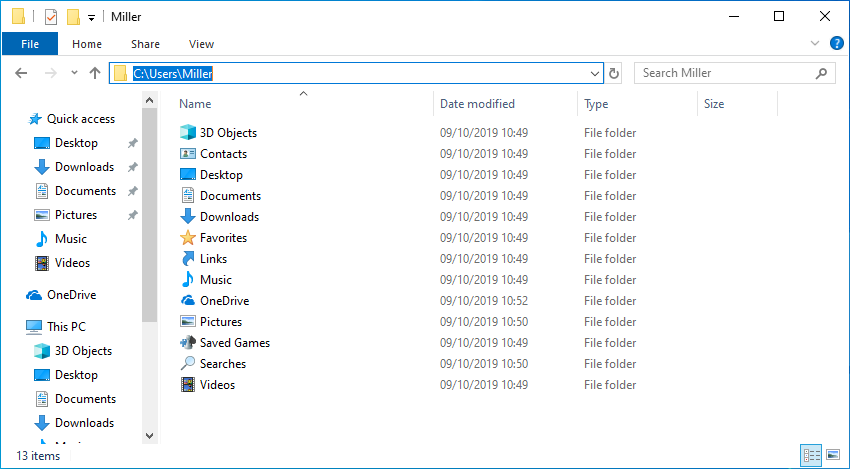Sort by the Size column header
Screen dimensions: 850x469
tap(714, 104)
